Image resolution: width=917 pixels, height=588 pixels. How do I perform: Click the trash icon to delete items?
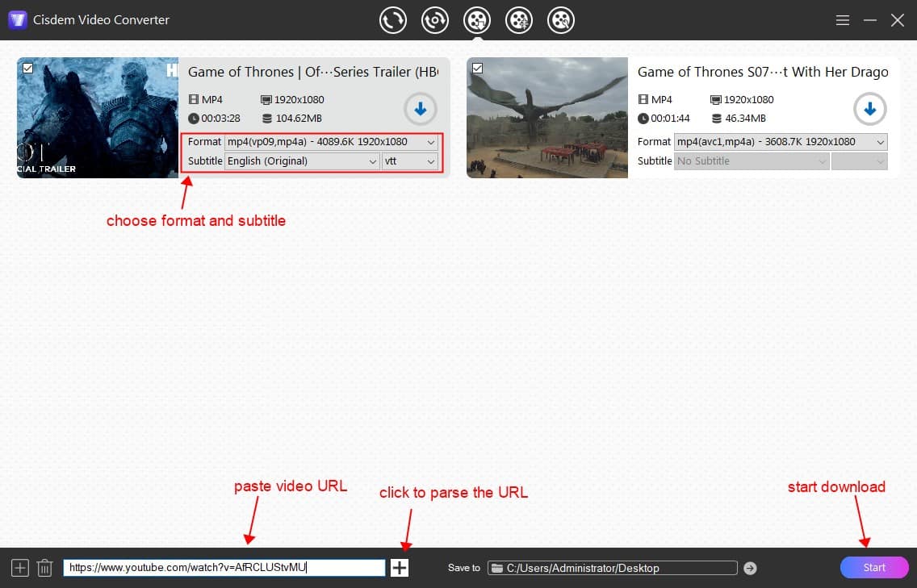click(45, 568)
